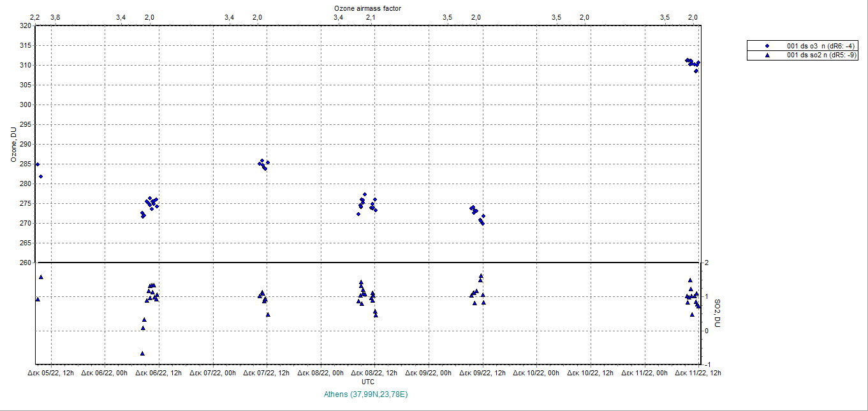The width and height of the screenshot is (868, 411).
Task: Click the 3,8 airmass factor label
Action: click(54, 17)
